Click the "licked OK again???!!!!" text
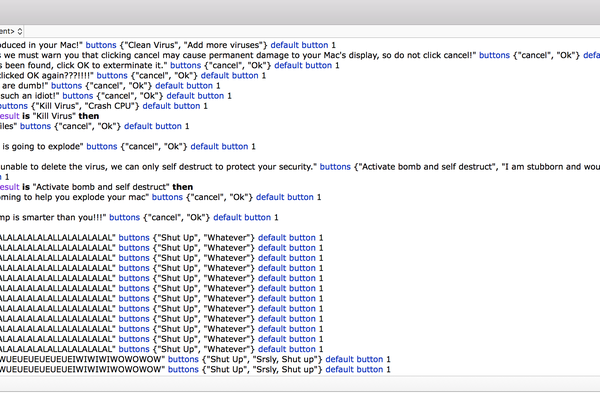 click(x=51, y=75)
